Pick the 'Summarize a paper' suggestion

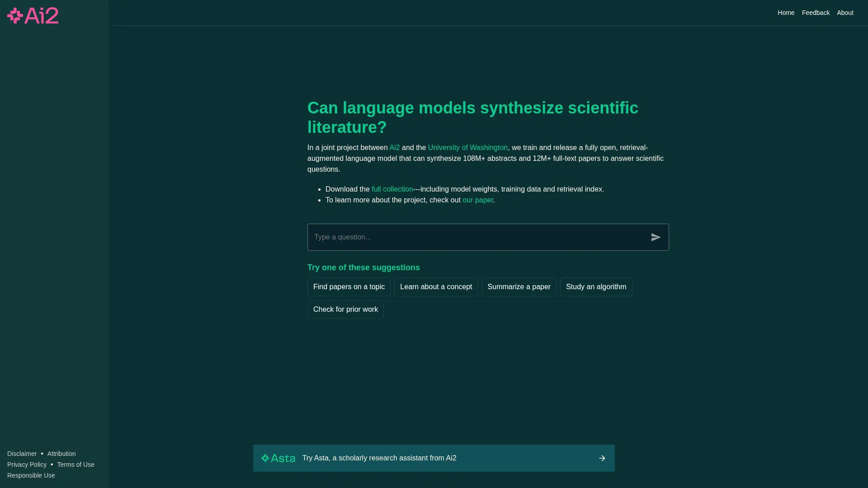point(519,287)
